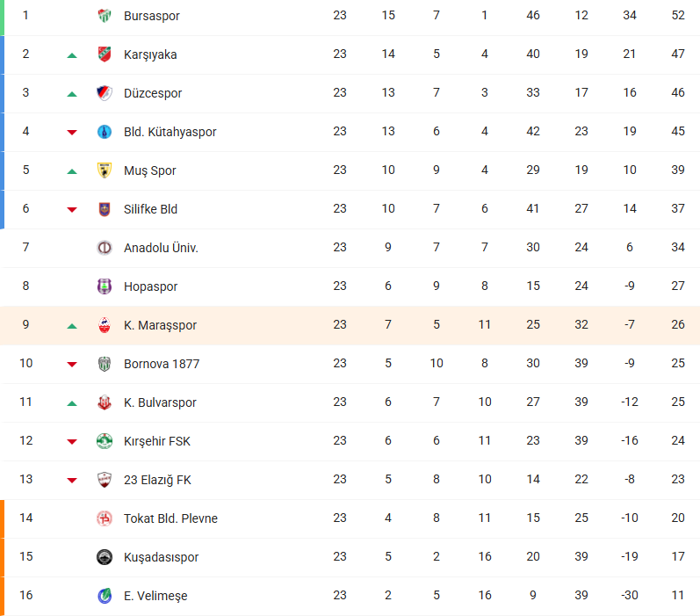Click Bursaspor's 52 points value
700x616 pixels.
(678, 15)
